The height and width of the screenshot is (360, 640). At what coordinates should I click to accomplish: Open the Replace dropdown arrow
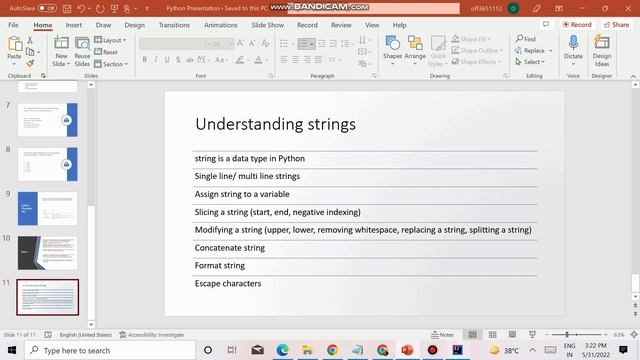551,51
